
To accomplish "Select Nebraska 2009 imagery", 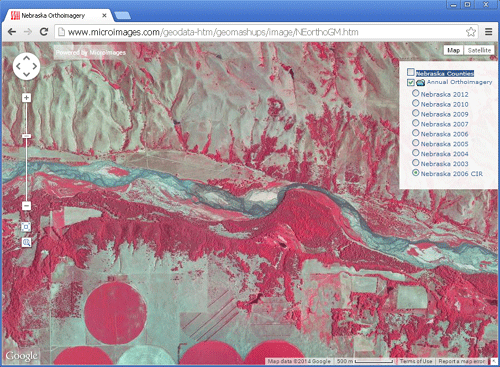I will [415, 113].
